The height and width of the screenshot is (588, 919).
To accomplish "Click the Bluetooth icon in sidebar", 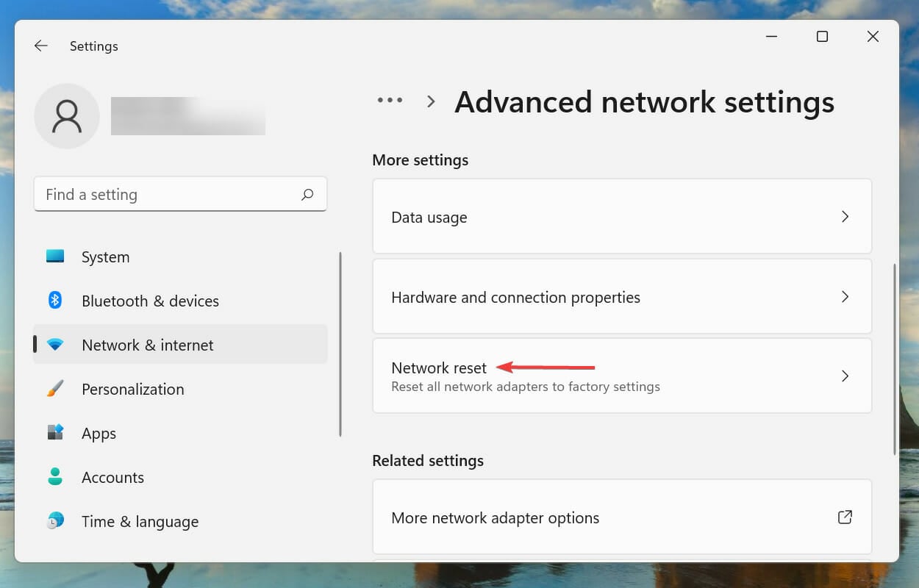I will pyautogui.click(x=55, y=300).
